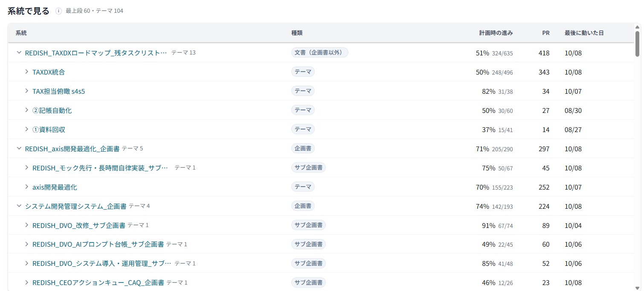Screen dimensions: 644x291
Task: Expand the REDISH_DVO_システム導入・運用管理 row
Action: [26, 264]
